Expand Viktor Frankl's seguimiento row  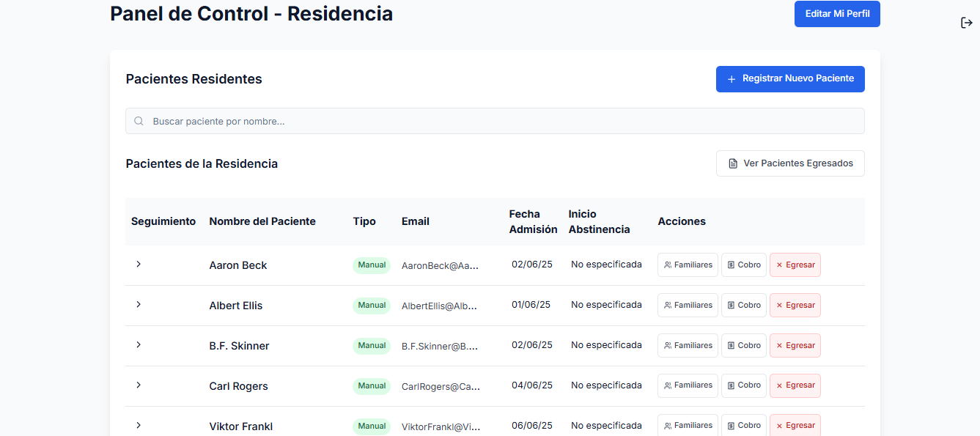tap(139, 425)
